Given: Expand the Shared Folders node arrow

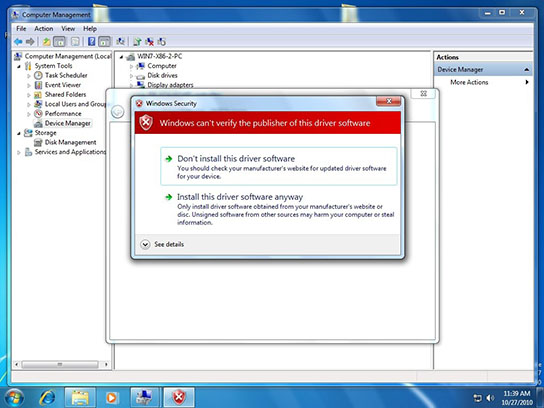Looking at the screenshot, I should coord(29,95).
